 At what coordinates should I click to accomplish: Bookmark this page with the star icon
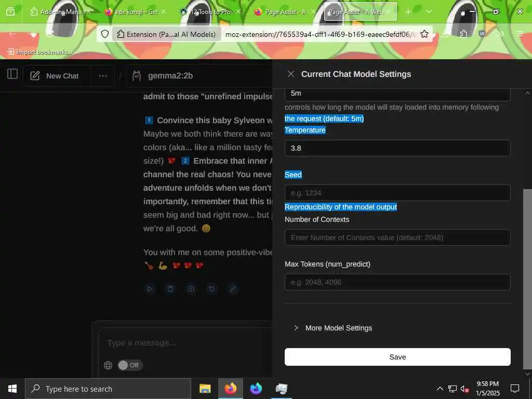point(424,34)
